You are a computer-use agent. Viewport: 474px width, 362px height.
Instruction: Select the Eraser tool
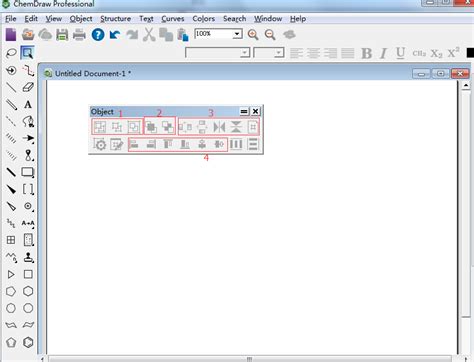[x=28, y=87]
